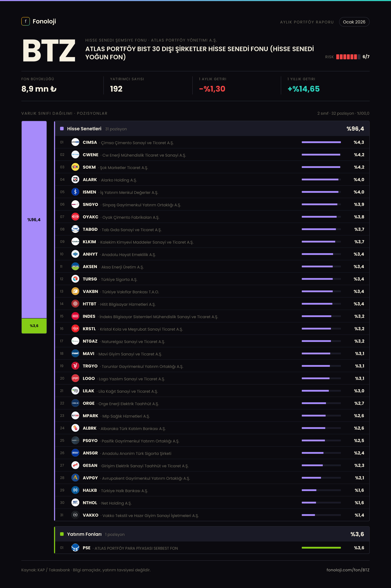Click the TRGYO company logo
Screen dimensions: 391x588
coord(75,366)
